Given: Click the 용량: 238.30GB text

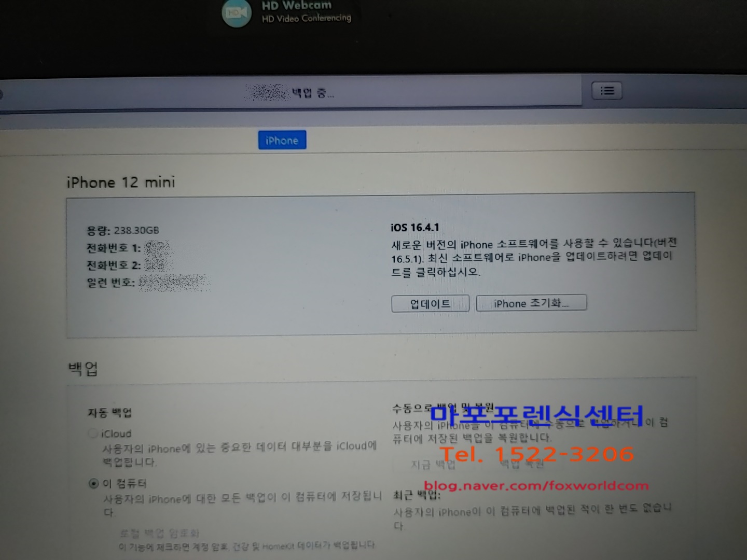Looking at the screenshot, I should click(x=123, y=230).
